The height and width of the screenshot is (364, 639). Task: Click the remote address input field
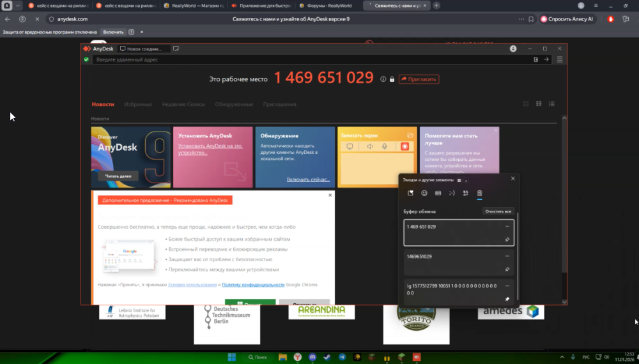coord(312,59)
